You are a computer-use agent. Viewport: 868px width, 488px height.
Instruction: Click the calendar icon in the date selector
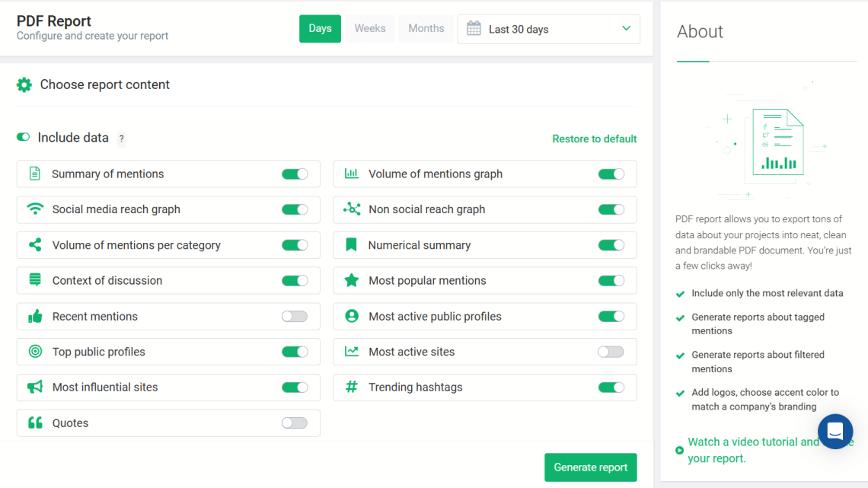[474, 29]
